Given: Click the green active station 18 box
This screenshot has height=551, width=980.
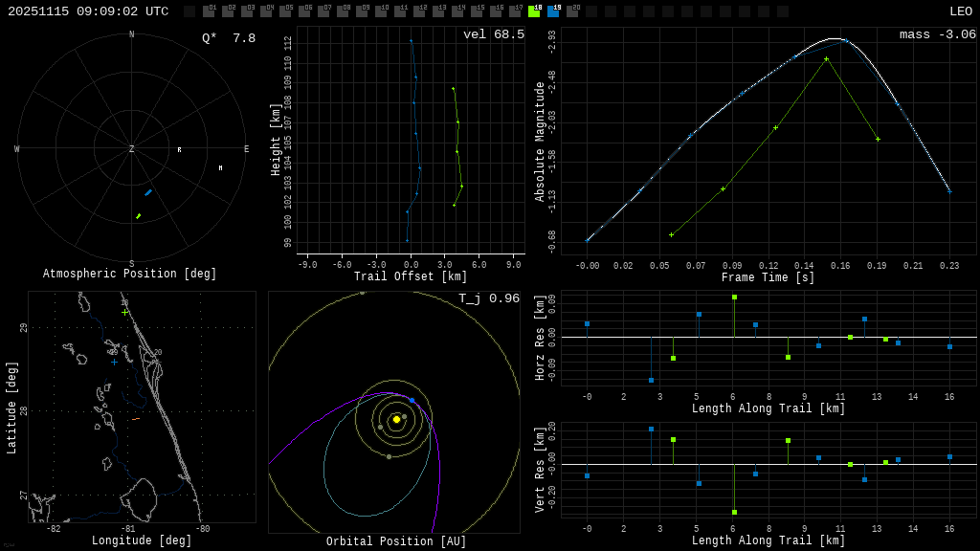Looking at the screenshot, I should pyautogui.click(x=534, y=11).
